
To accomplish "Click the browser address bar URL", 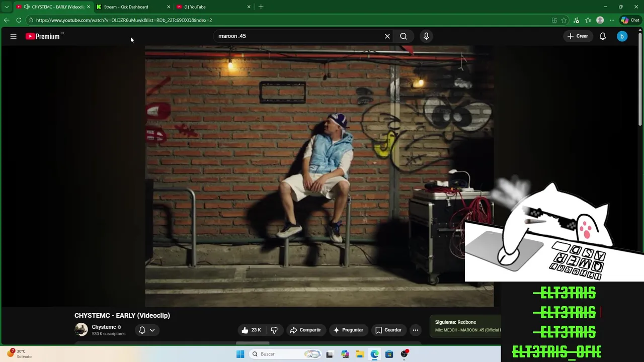I will coord(124,20).
